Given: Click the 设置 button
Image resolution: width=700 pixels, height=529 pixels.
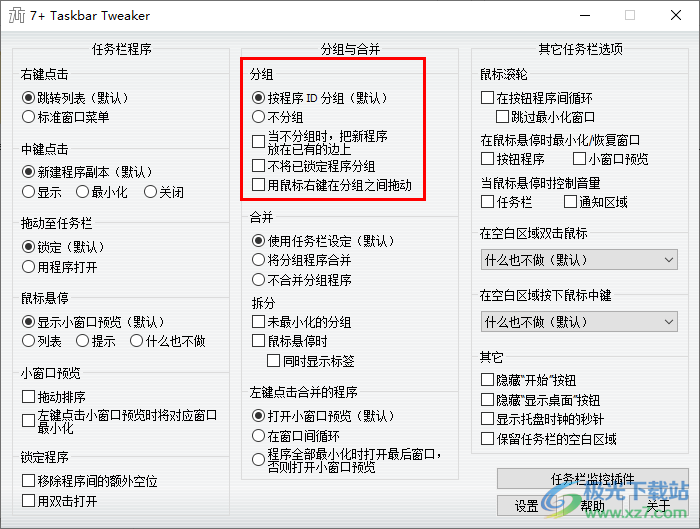Looking at the screenshot, I should tap(527, 506).
